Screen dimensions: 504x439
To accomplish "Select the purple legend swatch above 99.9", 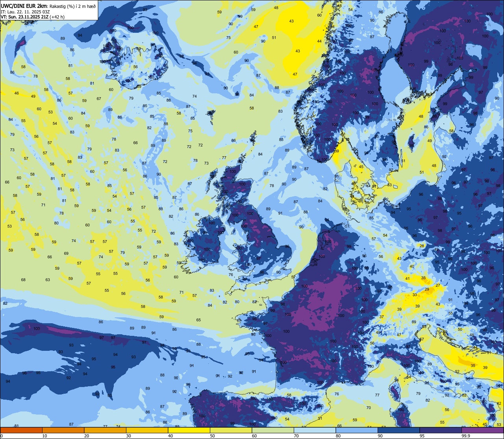I will point(482,430).
